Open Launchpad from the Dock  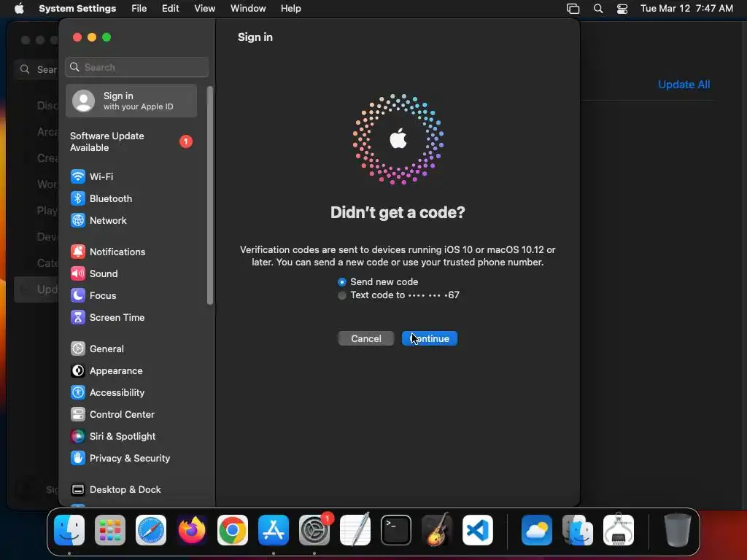pyautogui.click(x=110, y=530)
